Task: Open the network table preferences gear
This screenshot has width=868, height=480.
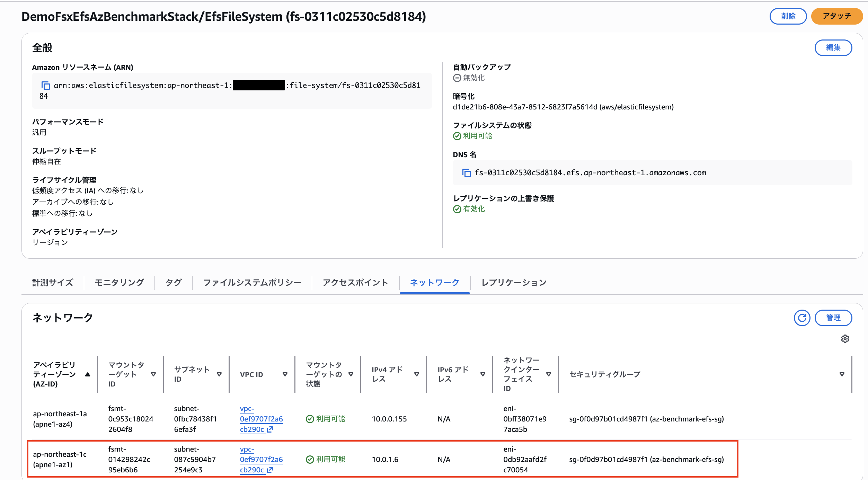Action: (845, 338)
